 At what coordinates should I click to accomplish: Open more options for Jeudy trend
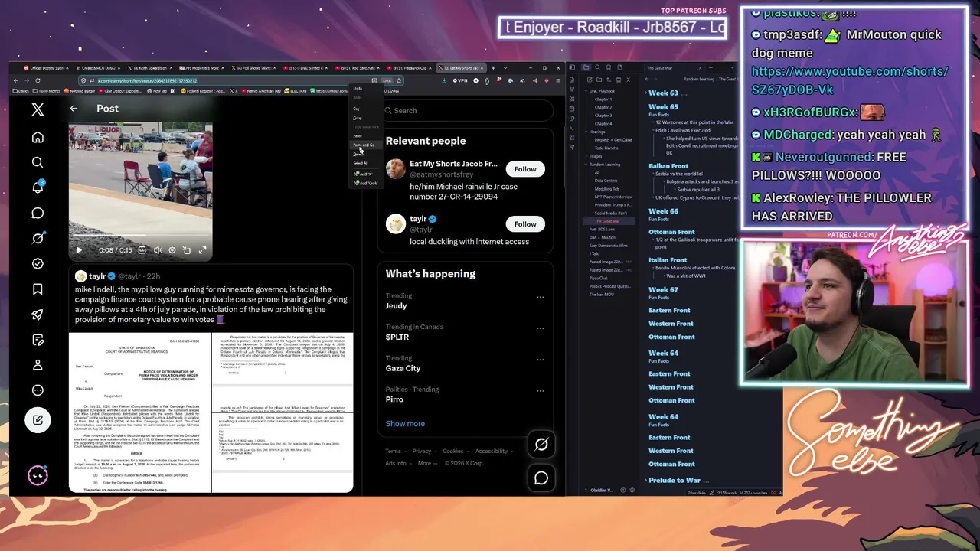coord(541,297)
